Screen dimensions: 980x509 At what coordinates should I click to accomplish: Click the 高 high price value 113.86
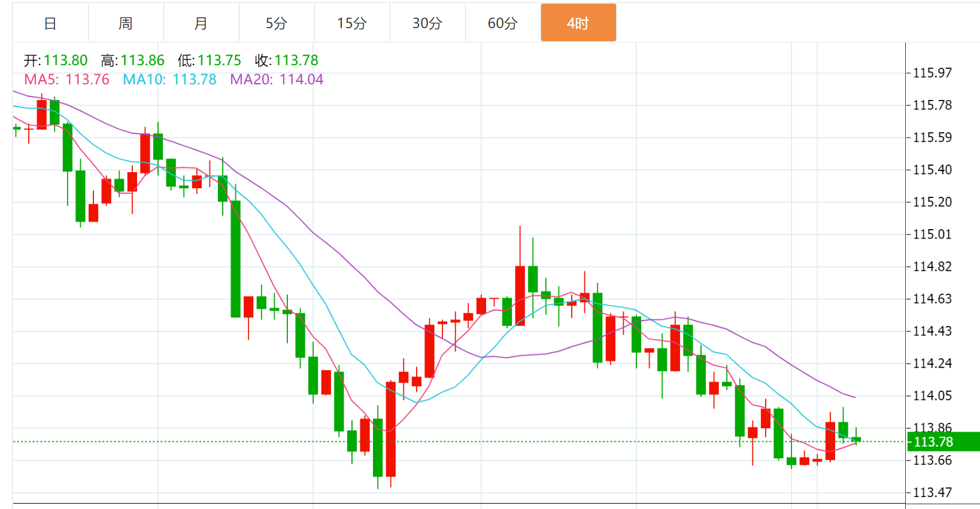coord(142,60)
